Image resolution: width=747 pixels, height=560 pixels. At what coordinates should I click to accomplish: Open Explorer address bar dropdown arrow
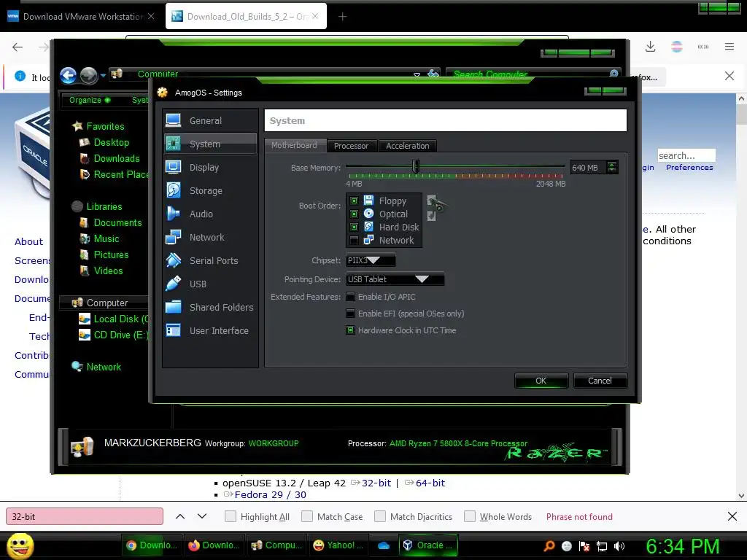click(x=417, y=75)
